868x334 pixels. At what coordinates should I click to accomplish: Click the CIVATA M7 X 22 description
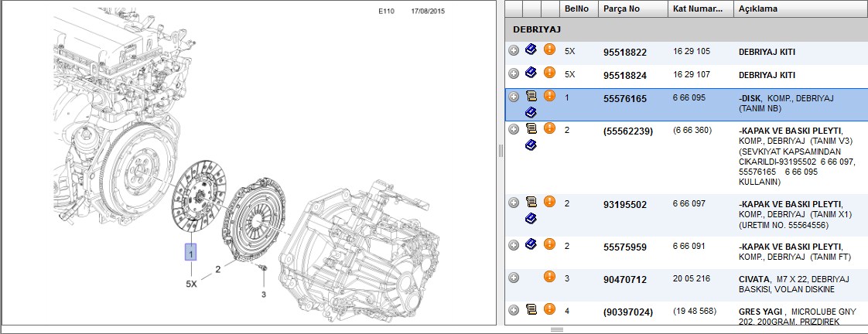pyautogui.click(x=794, y=285)
